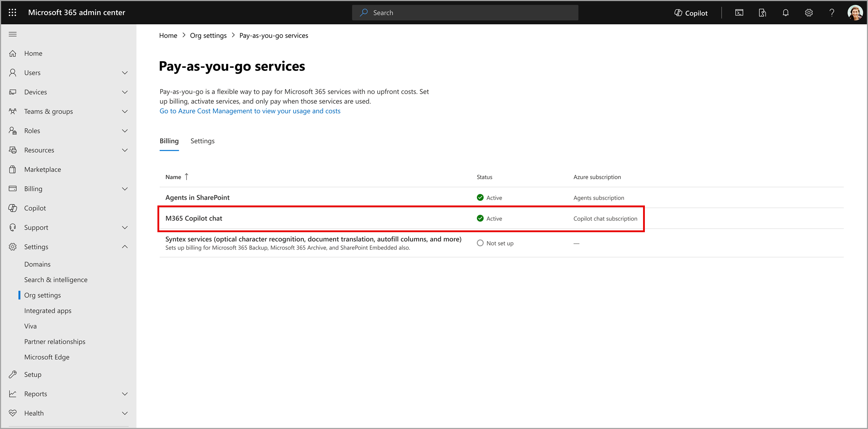Select the Billing tab on Pay-as-you-go

pyautogui.click(x=169, y=140)
